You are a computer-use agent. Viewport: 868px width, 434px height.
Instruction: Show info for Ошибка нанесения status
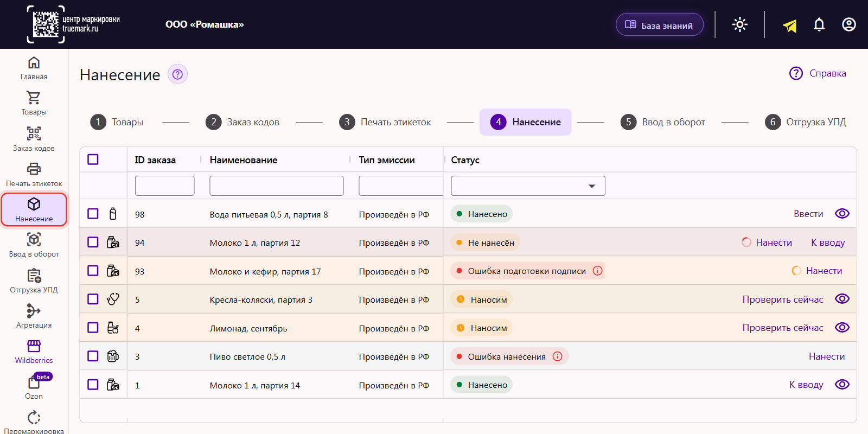click(x=557, y=356)
